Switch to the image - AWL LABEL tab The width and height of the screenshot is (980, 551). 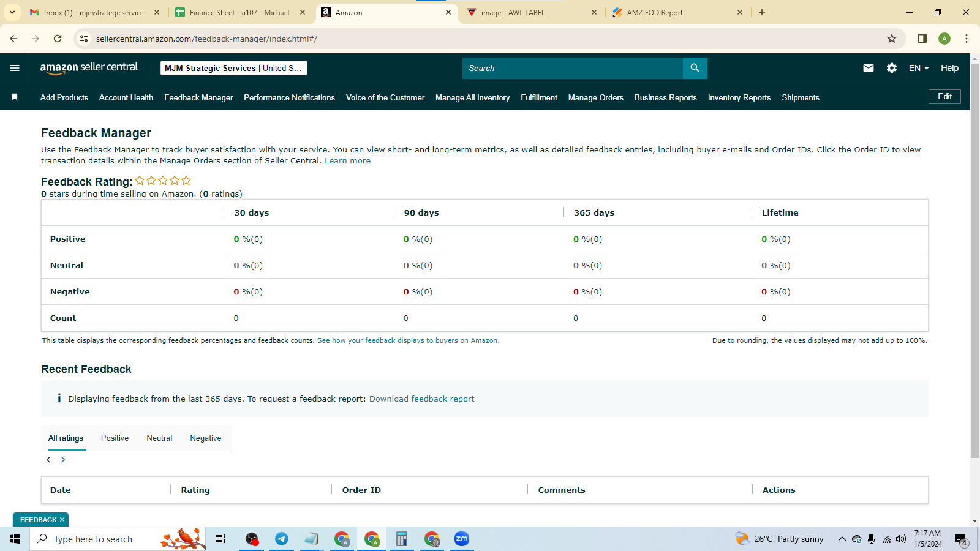(532, 12)
